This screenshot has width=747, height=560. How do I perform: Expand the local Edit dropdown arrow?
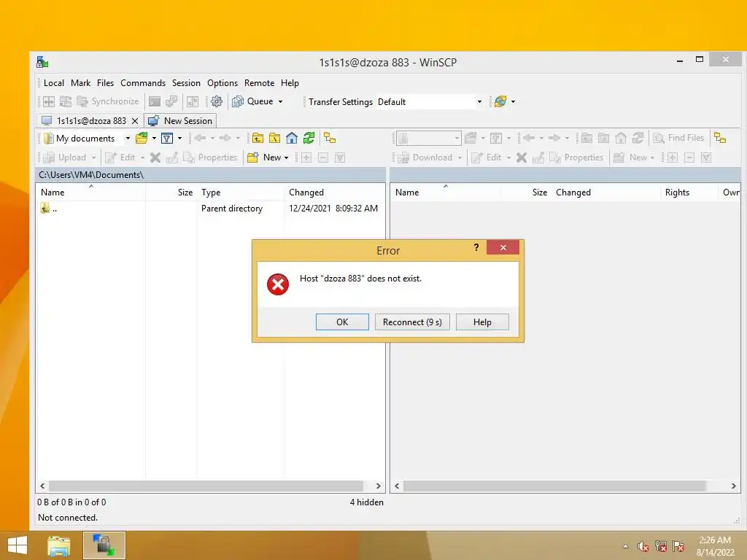[x=142, y=157]
